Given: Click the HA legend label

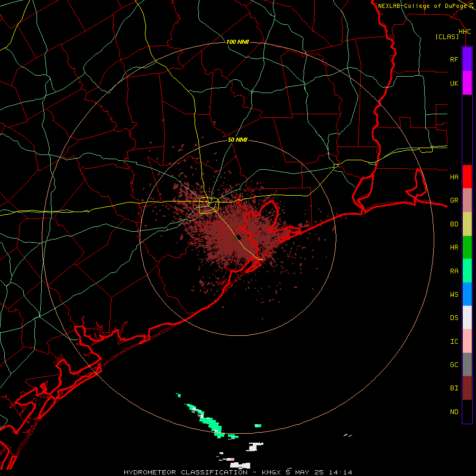Looking at the screenshot, I should coord(454,177).
